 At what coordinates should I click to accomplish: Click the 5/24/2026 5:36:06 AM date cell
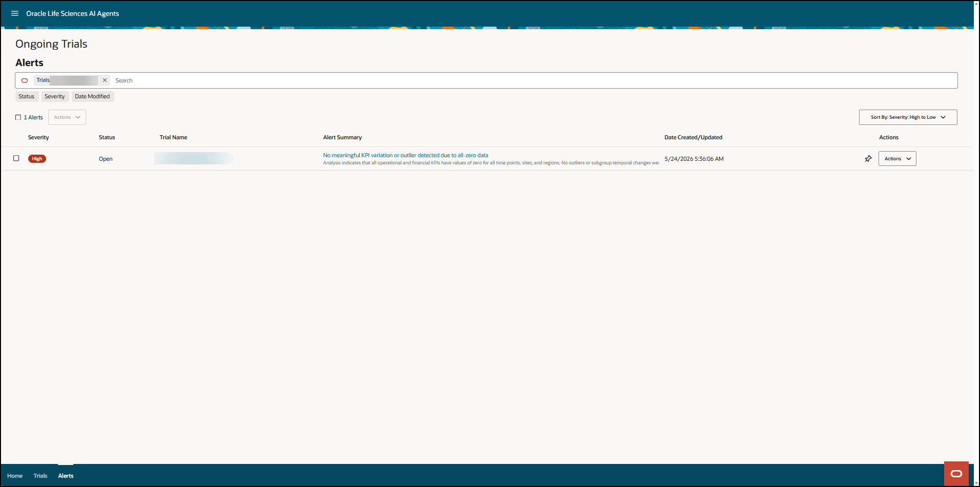tap(694, 159)
